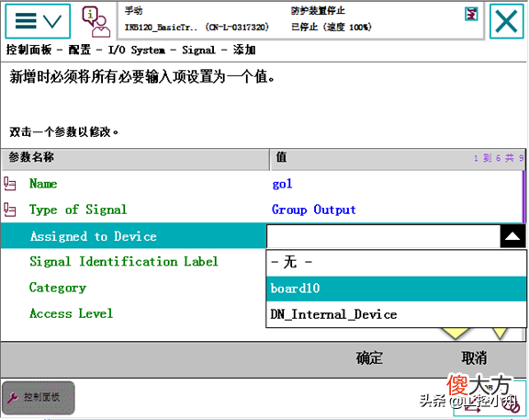Screen dimensions: 529x420
Task: Click the empty Assigned to Device combo field
Action: 384,236
